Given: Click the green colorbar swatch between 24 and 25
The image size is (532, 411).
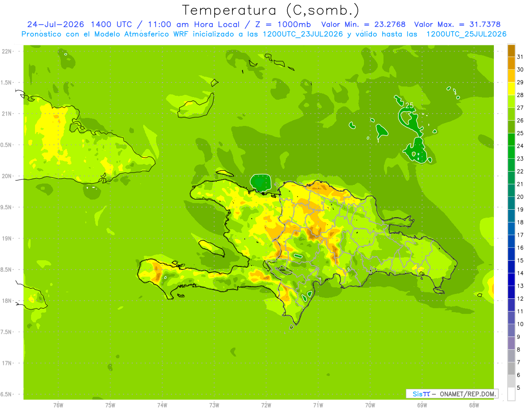Looking at the screenshot, I should [511, 139].
